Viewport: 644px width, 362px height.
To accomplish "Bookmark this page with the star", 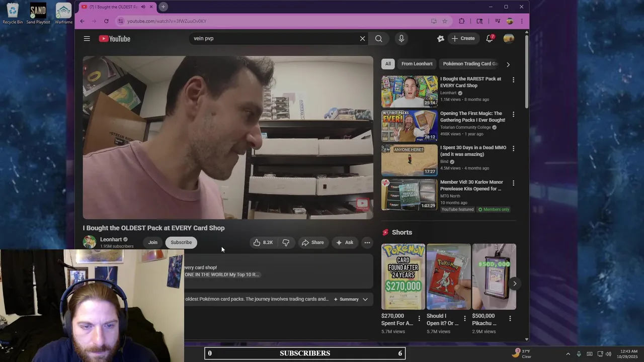I will (445, 21).
